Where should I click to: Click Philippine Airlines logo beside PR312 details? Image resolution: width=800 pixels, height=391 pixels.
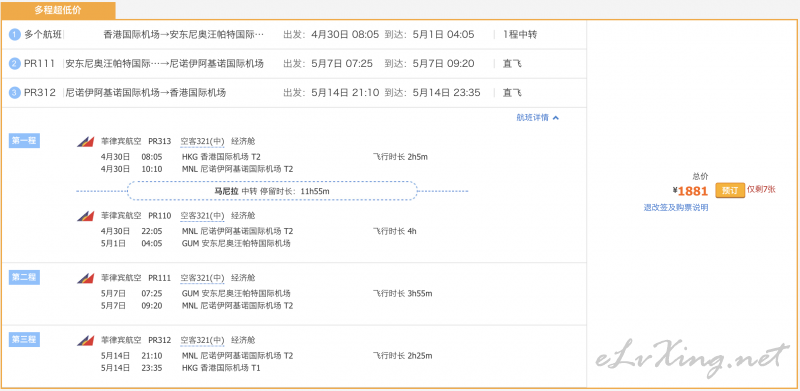(85, 341)
